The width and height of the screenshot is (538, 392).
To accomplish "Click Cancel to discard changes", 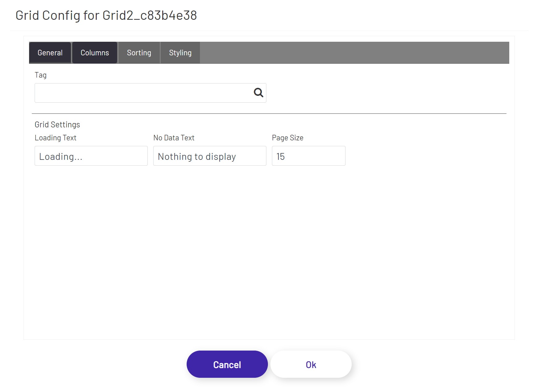I will point(227,364).
